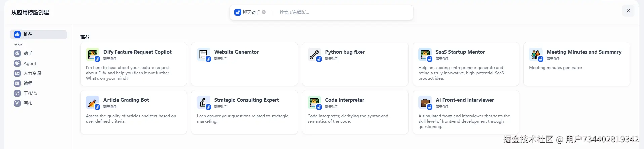Show the 人力资源 templates
The height and width of the screenshot is (149, 644).
point(32,73)
